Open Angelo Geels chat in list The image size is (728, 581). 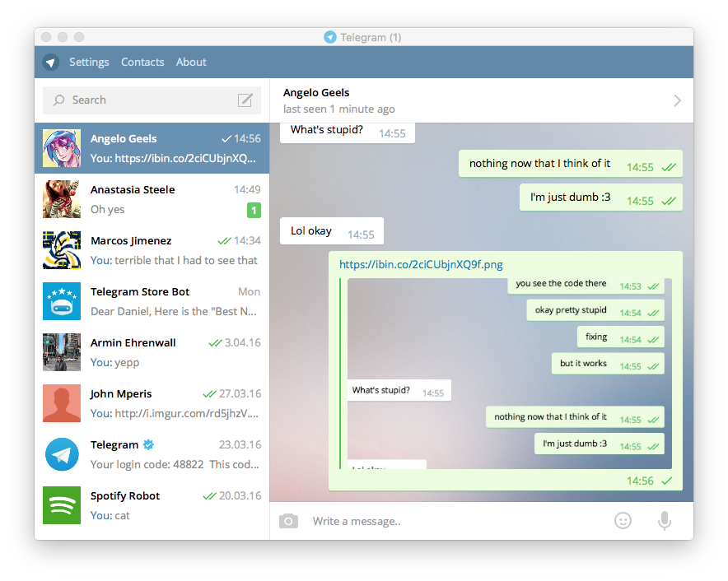point(152,148)
